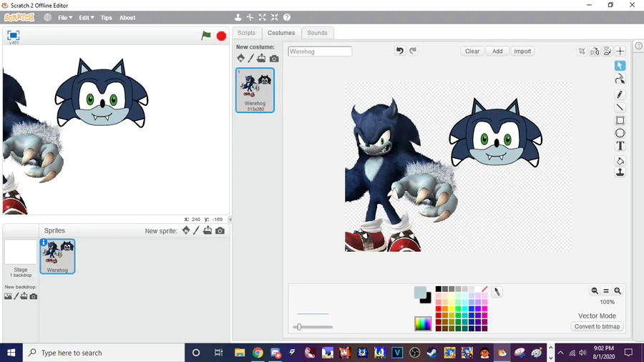
Task: Open the language globe menu
Action: click(48, 18)
